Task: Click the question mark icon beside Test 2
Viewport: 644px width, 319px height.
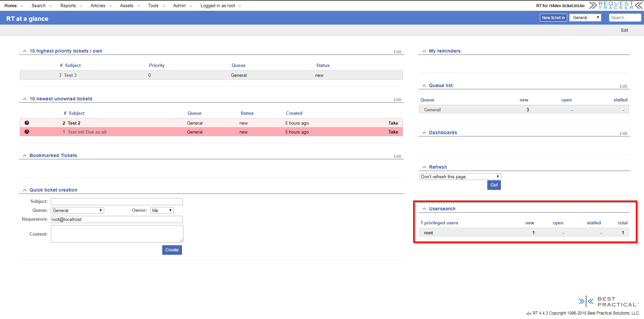Action: [x=27, y=123]
